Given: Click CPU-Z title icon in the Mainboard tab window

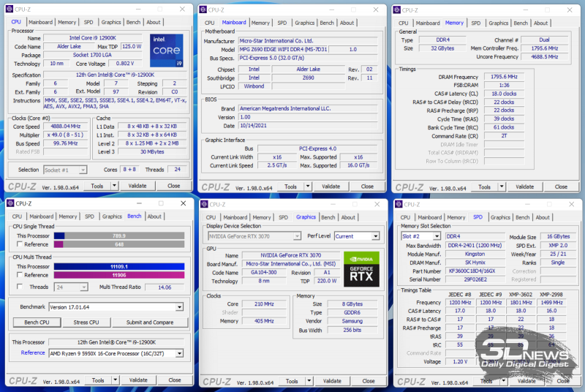Looking at the screenshot, I should [203, 9].
